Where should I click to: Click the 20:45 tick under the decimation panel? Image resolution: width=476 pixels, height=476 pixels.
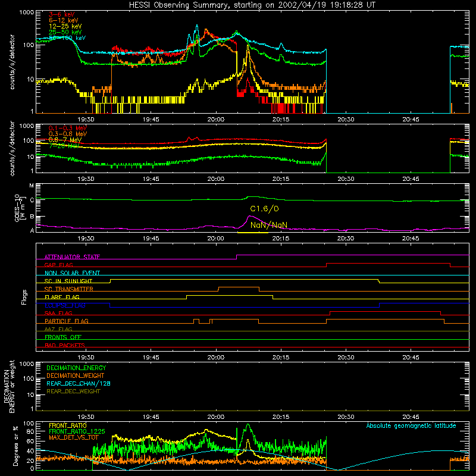(411, 417)
